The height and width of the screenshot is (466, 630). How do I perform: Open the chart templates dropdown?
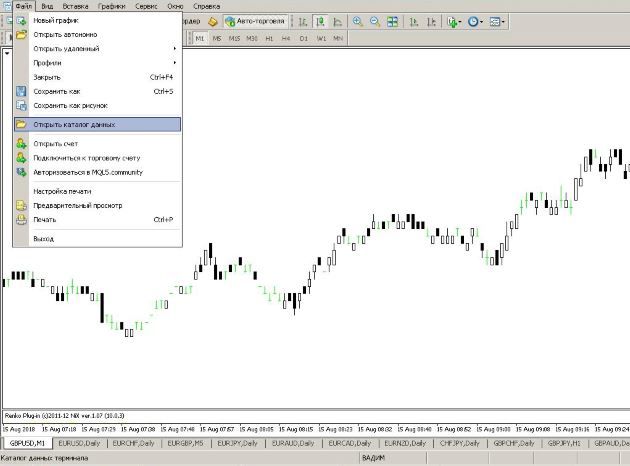[498, 21]
